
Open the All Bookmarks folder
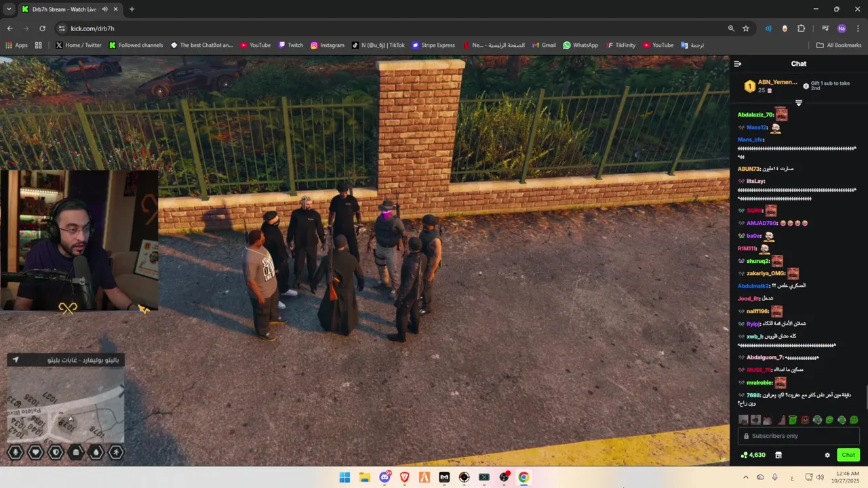pyautogui.click(x=839, y=45)
